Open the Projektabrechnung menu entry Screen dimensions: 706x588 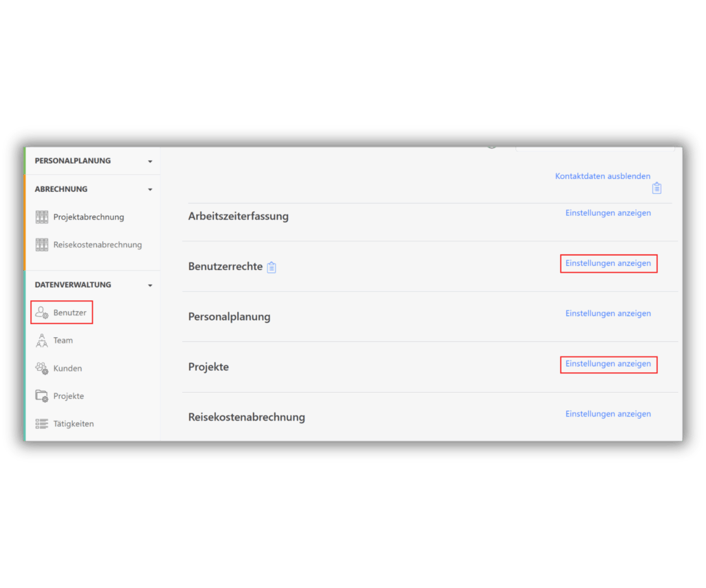click(x=88, y=217)
